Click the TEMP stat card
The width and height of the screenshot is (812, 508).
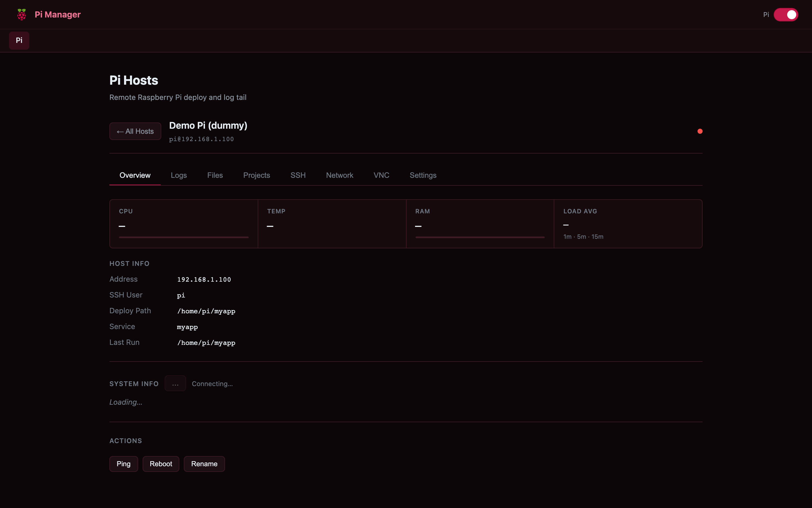tap(332, 224)
